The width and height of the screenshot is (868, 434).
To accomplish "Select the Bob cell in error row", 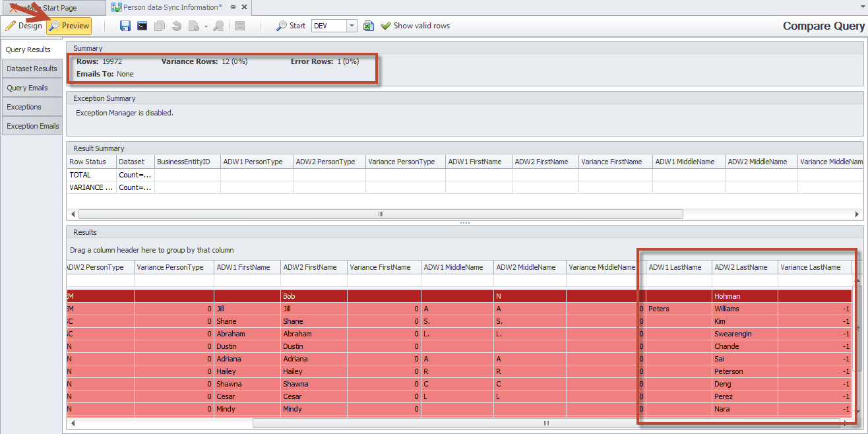I will tap(314, 296).
